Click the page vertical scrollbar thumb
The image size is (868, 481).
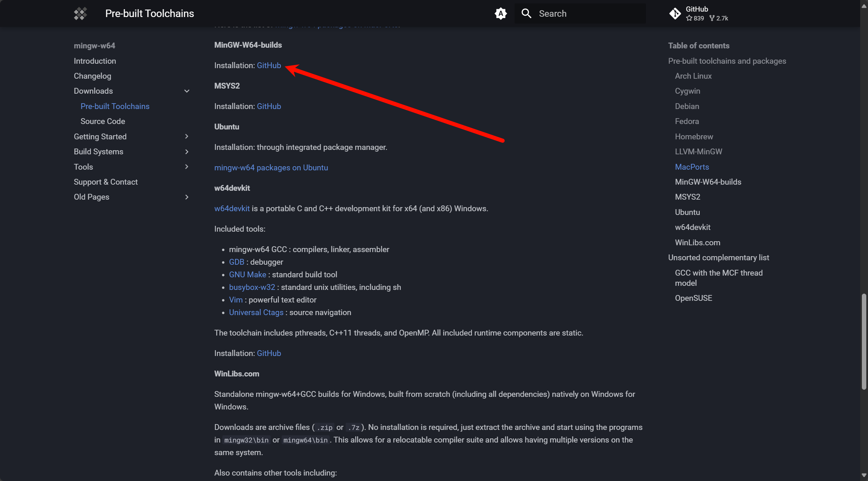pyautogui.click(x=864, y=341)
